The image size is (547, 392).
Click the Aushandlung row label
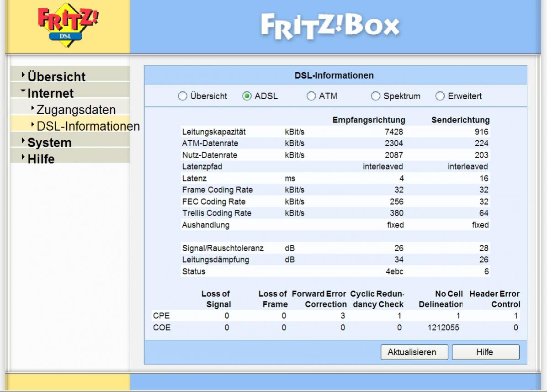click(206, 225)
